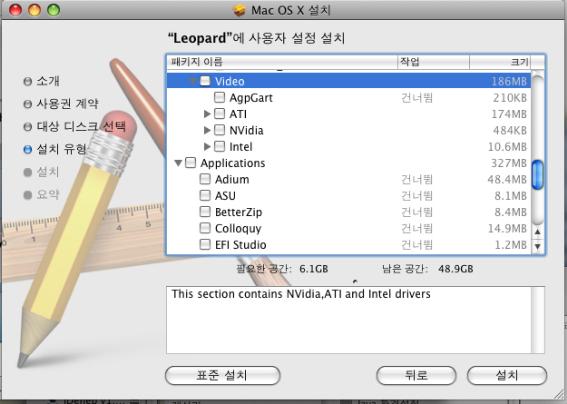
Task: Select the 요약 step in sidebar
Action: point(41,195)
